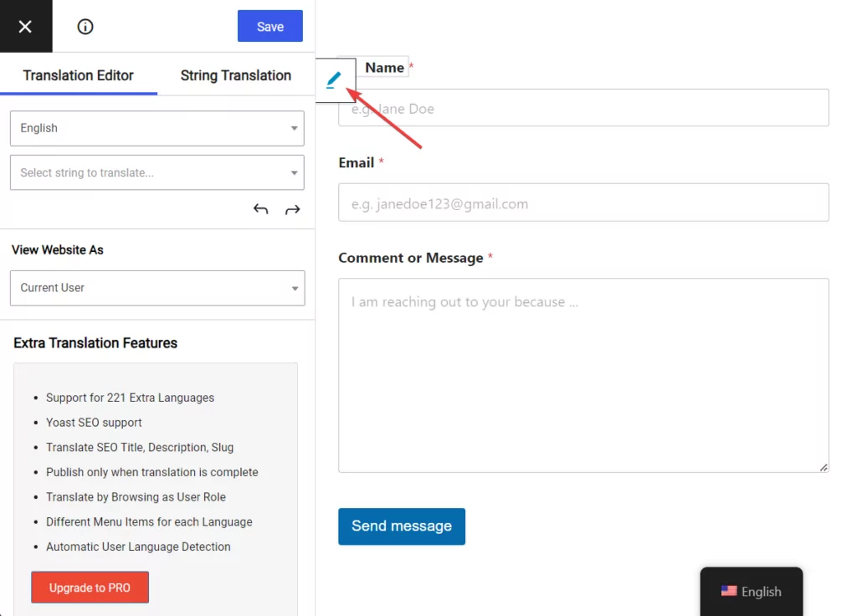Click the next string arrow icon

pos(293,209)
